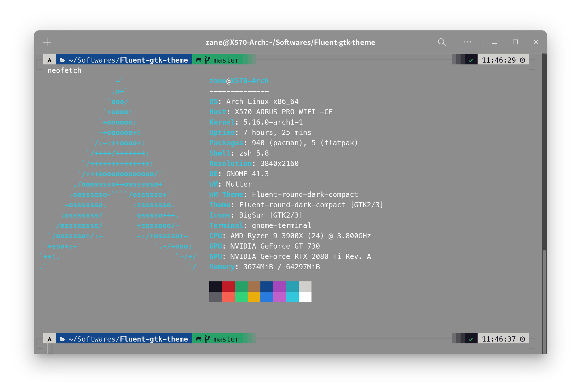Screen dimensions: 581x392
Task: Click the green checkmark in the bottom prompt
Action: pyautogui.click(x=471, y=339)
